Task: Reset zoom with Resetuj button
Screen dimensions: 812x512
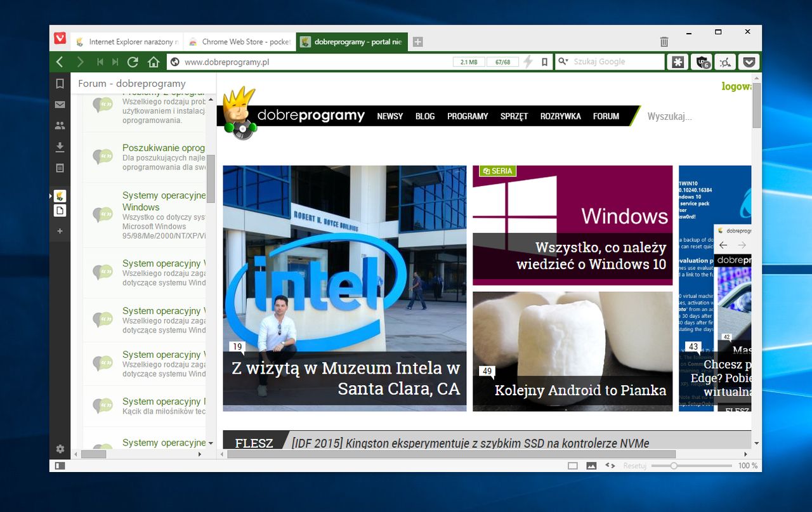Action: pyautogui.click(x=634, y=466)
